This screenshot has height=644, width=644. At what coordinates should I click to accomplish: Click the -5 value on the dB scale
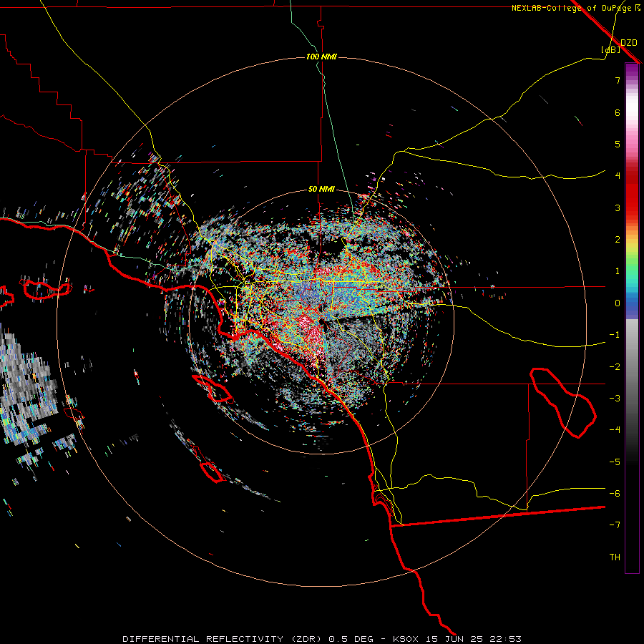pyautogui.click(x=615, y=462)
